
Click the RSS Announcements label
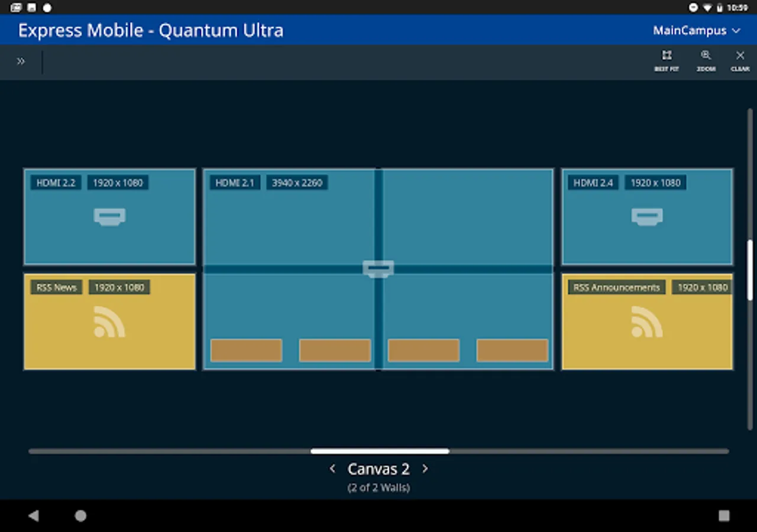617,287
